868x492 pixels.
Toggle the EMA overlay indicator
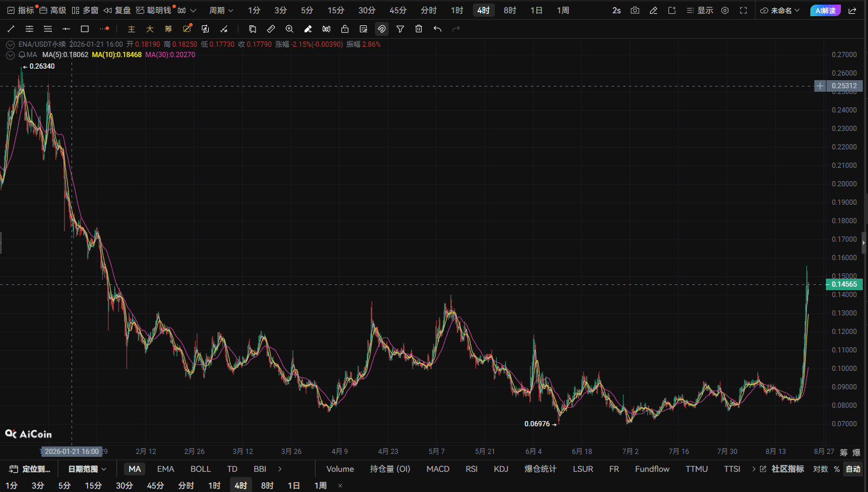coord(166,469)
